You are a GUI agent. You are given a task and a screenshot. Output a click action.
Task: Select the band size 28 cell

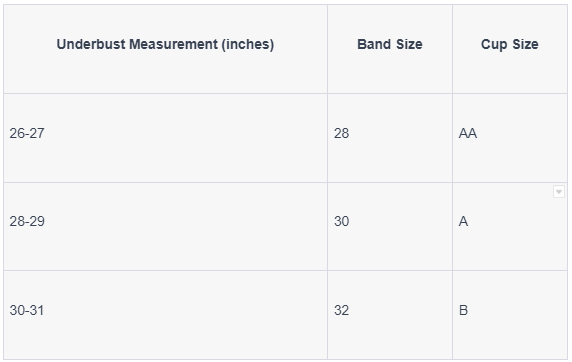click(x=390, y=138)
